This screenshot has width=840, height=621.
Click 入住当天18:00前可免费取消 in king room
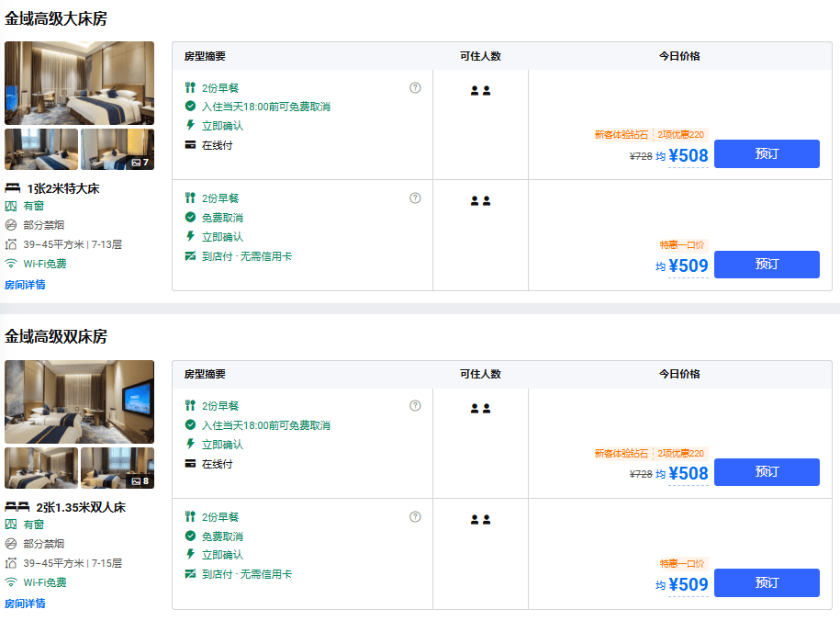(x=265, y=107)
